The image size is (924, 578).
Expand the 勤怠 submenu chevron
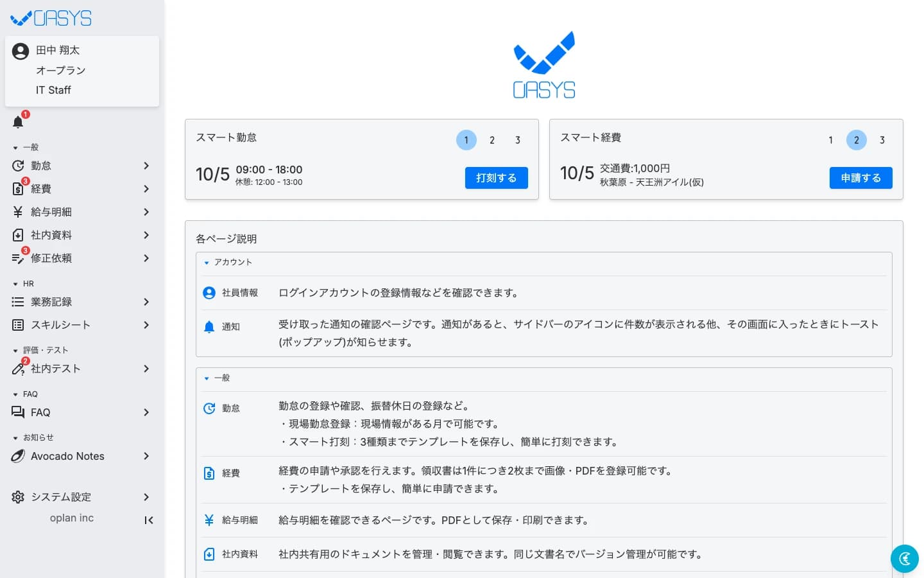(146, 166)
